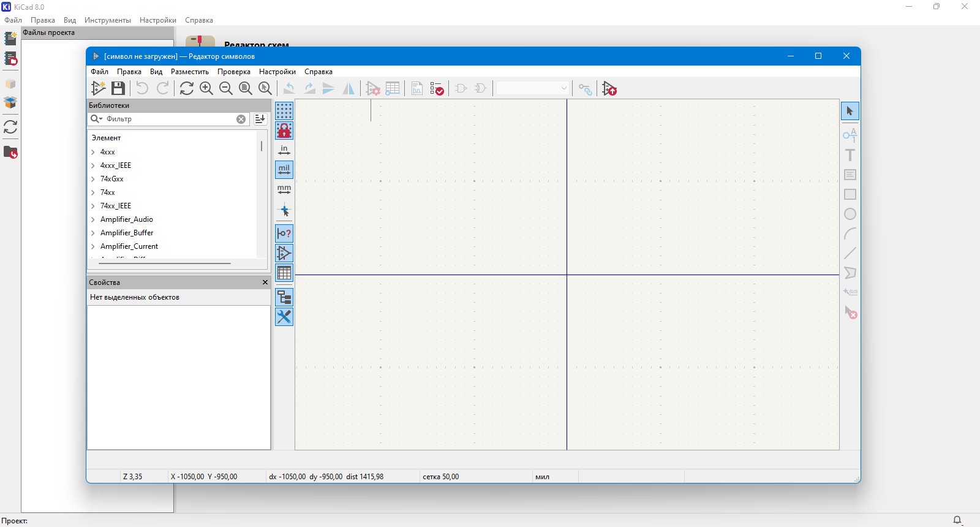
Task: Choose the Draw Circle tool
Action: tap(850, 214)
